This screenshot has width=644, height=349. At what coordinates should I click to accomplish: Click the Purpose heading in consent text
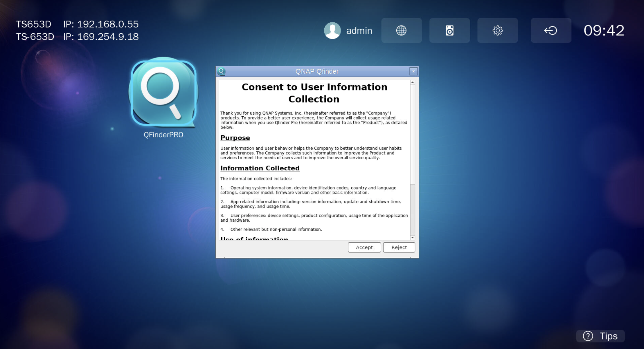tap(235, 138)
